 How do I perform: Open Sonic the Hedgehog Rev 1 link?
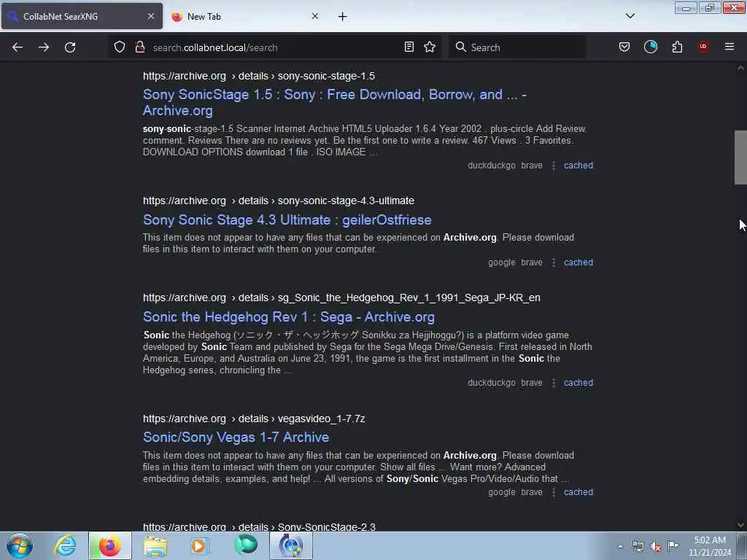(289, 317)
